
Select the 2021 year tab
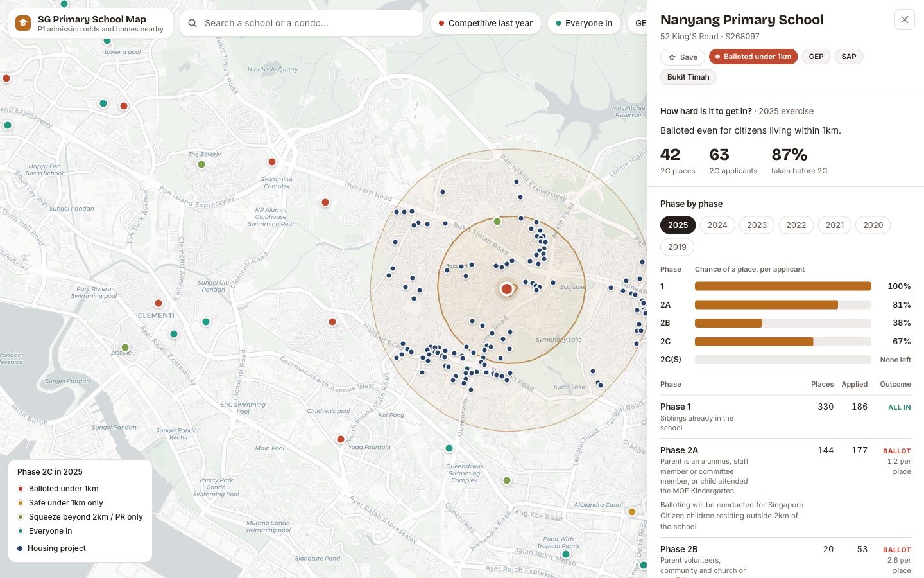[835, 225]
